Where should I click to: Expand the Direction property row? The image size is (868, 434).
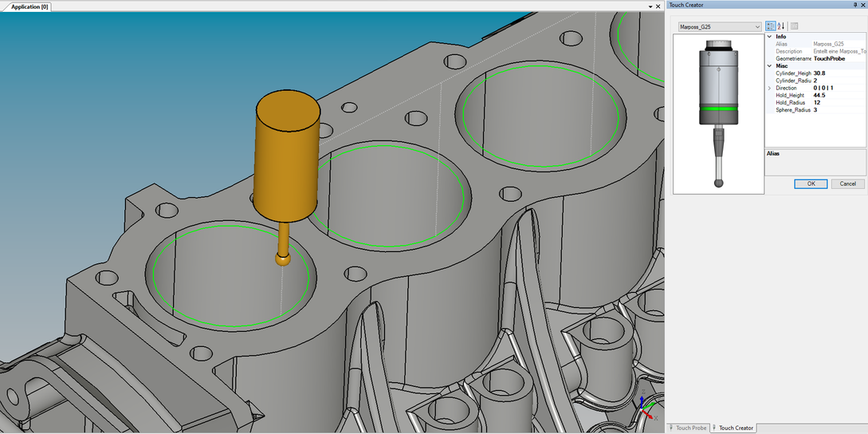click(769, 88)
